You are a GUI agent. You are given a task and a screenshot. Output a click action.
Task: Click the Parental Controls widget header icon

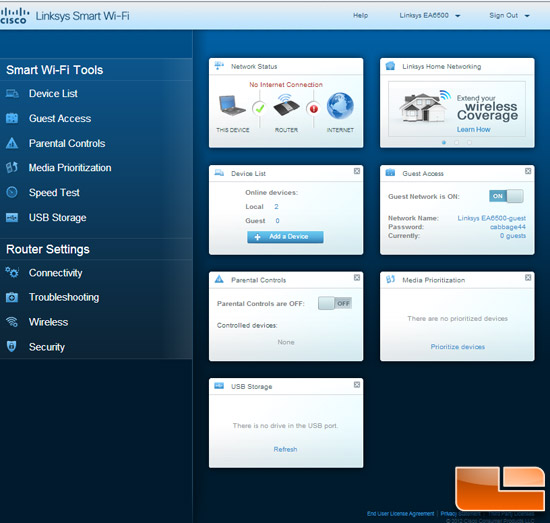[x=219, y=279]
